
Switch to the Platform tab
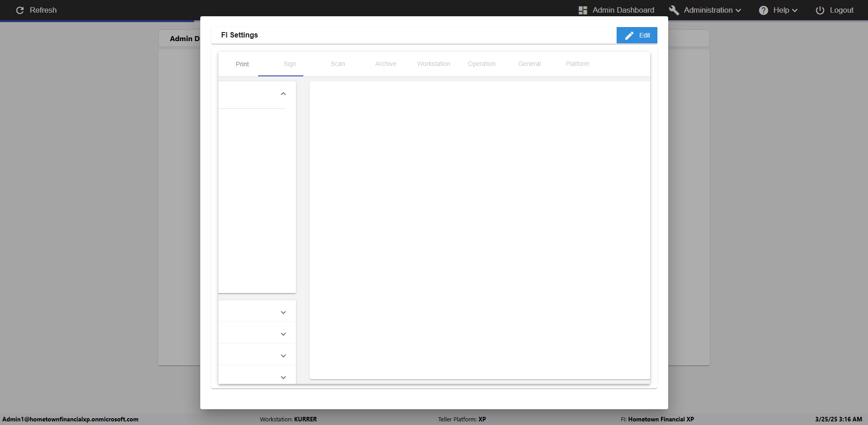tap(577, 64)
